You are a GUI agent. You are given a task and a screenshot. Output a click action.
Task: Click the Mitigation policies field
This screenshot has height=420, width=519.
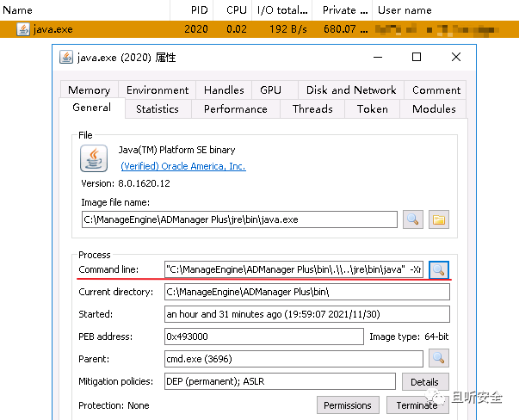pos(280,381)
